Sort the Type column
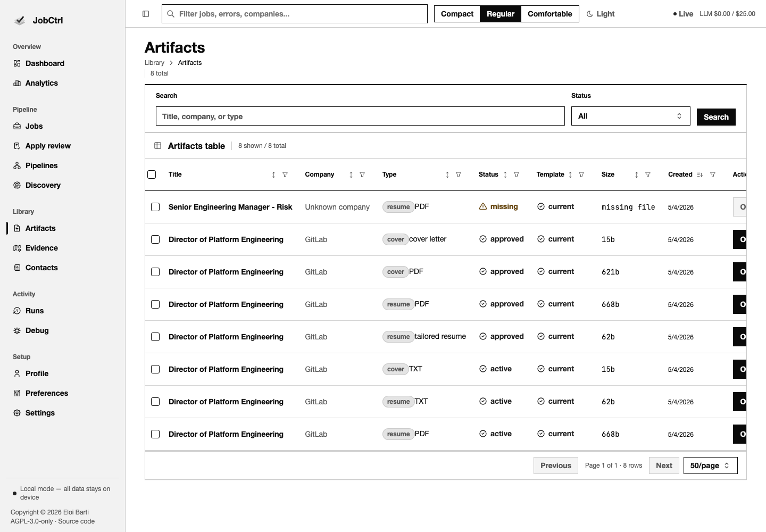 click(447, 174)
